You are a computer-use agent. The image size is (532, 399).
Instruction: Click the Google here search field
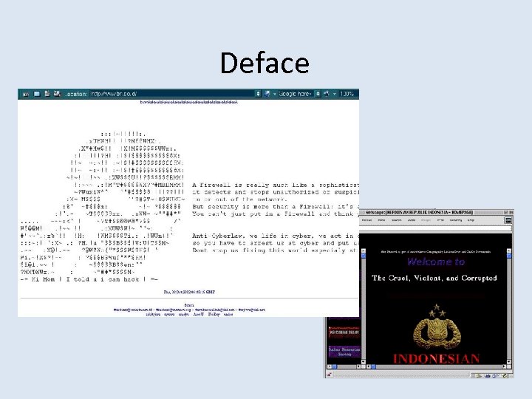295,94
